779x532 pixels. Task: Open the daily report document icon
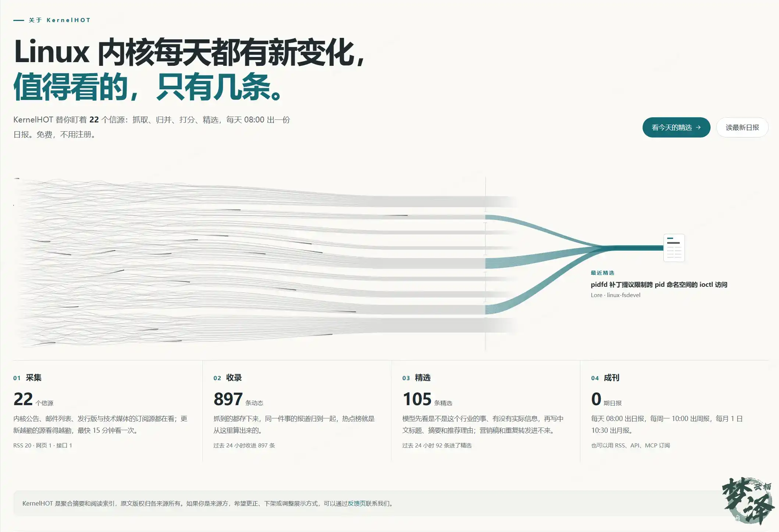point(674,247)
